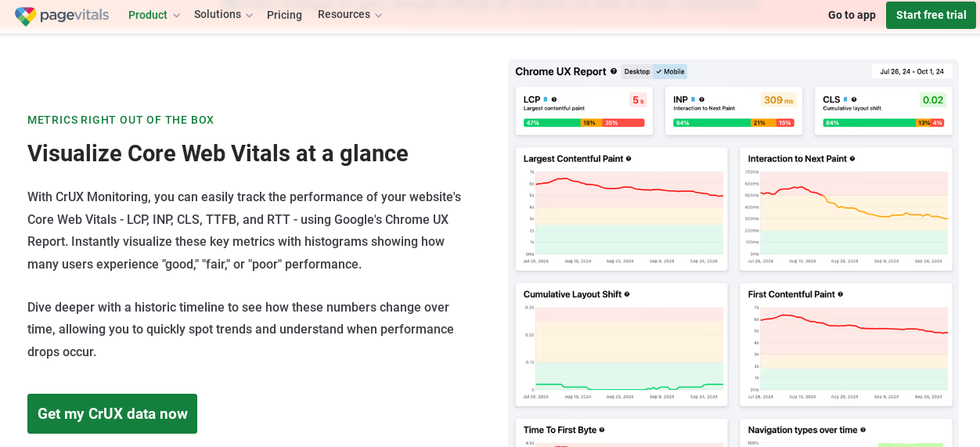Click the red 15% segment of the INP bar

pyautogui.click(x=784, y=123)
